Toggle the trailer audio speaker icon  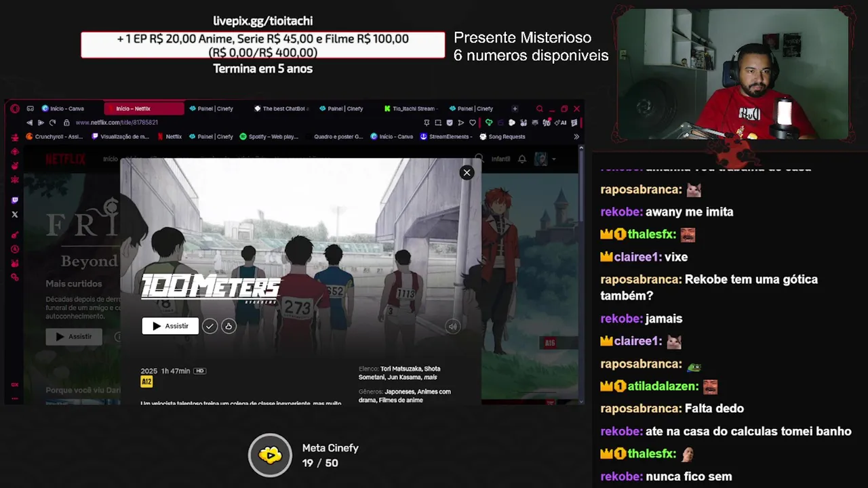[452, 327]
